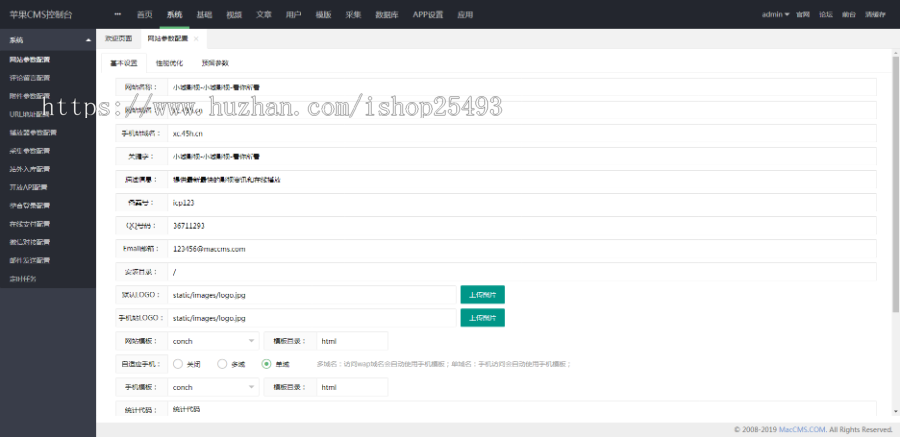The height and width of the screenshot is (437, 900).
Task: Click upload button for 手机站LOGO
Action: [x=482, y=317]
